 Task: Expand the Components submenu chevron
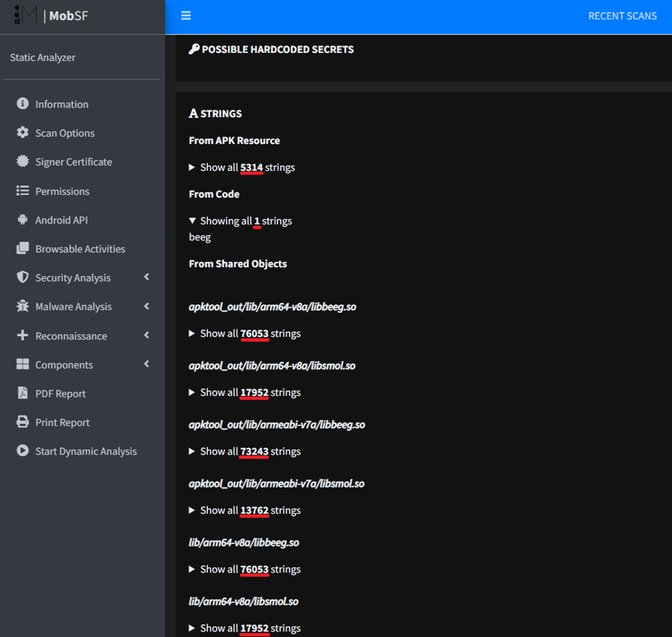[146, 364]
